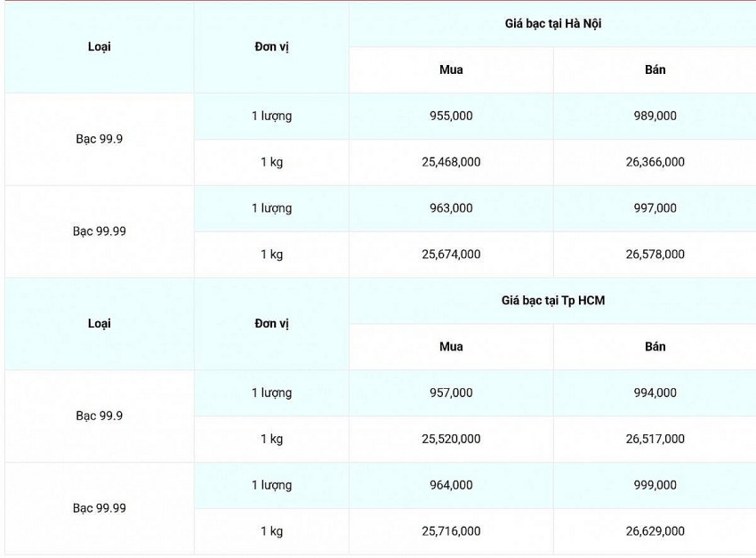Click the 25,520,000 price value
The width and height of the screenshot is (756, 558).
[451, 439]
